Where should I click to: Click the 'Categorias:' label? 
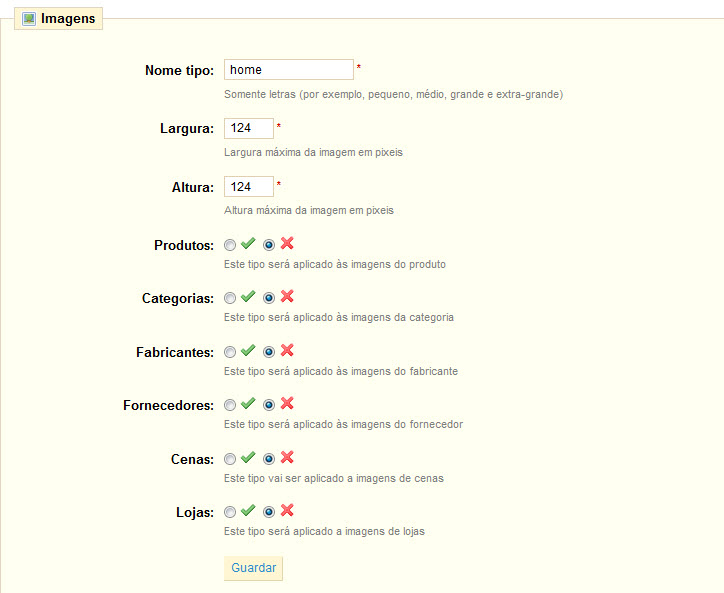coord(178,299)
